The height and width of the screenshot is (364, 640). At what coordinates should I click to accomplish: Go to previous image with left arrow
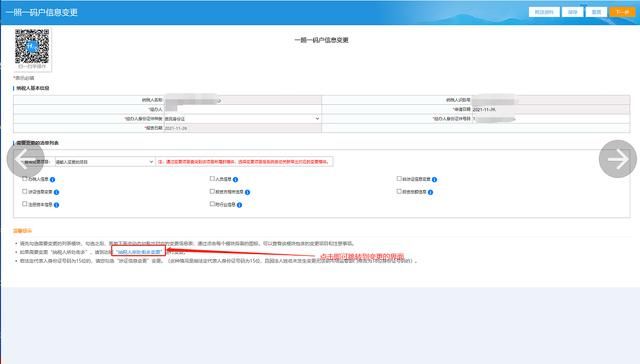(26, 159)
